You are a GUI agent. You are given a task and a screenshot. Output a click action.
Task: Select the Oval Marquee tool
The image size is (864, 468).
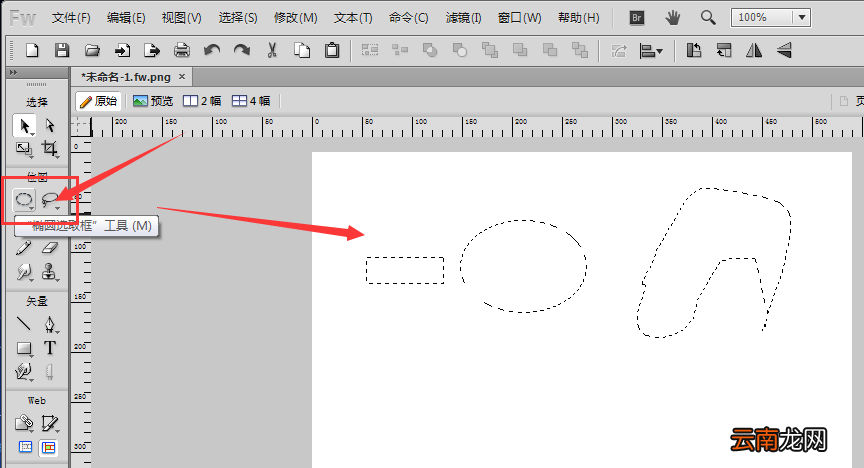click(x=24, y=200)
